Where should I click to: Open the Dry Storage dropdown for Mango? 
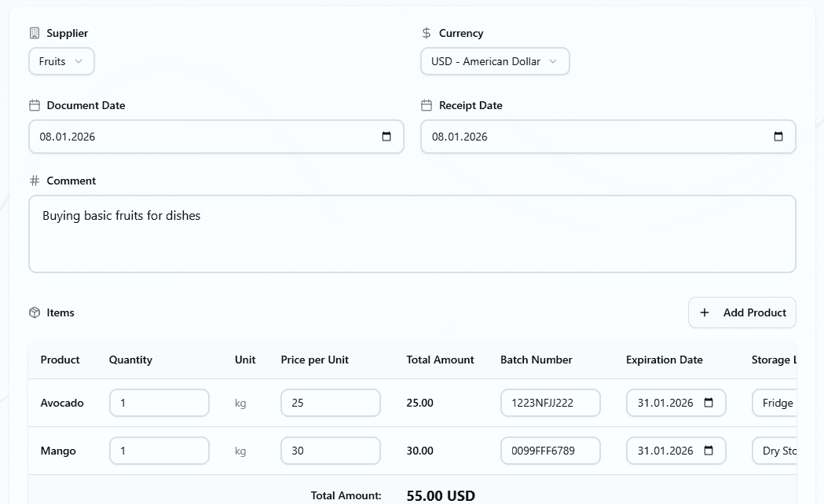tap(778, 451)
